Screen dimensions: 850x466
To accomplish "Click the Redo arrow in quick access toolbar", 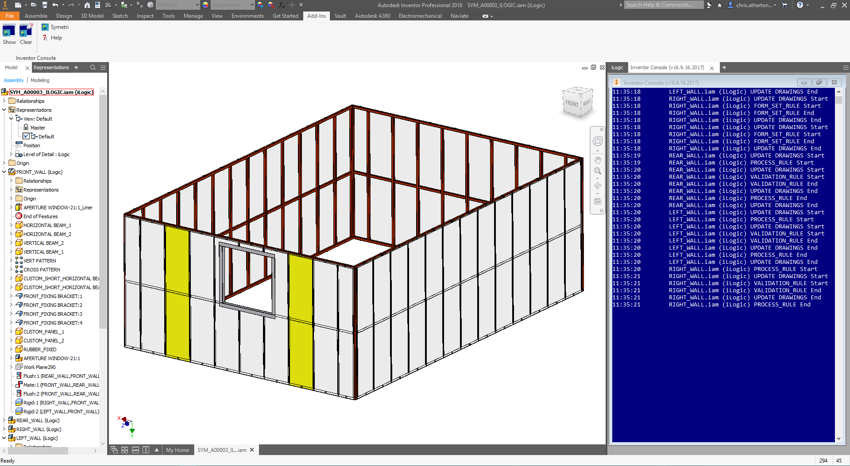I will click(x=71, y=5).
